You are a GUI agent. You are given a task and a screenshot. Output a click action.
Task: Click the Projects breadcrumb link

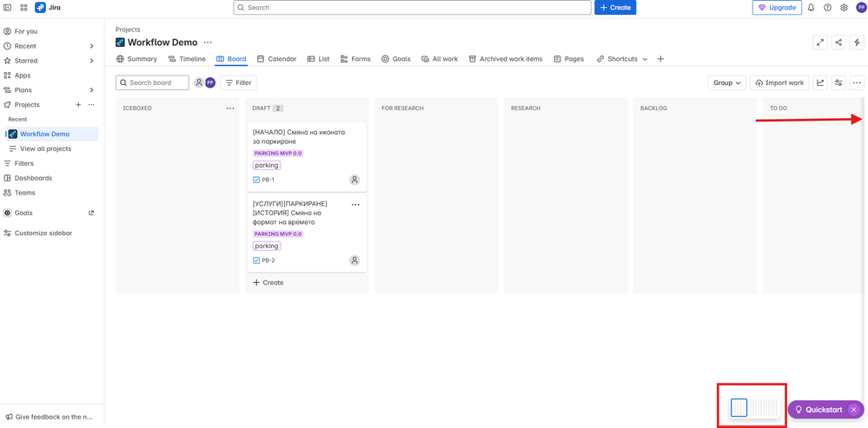point(128,30)
